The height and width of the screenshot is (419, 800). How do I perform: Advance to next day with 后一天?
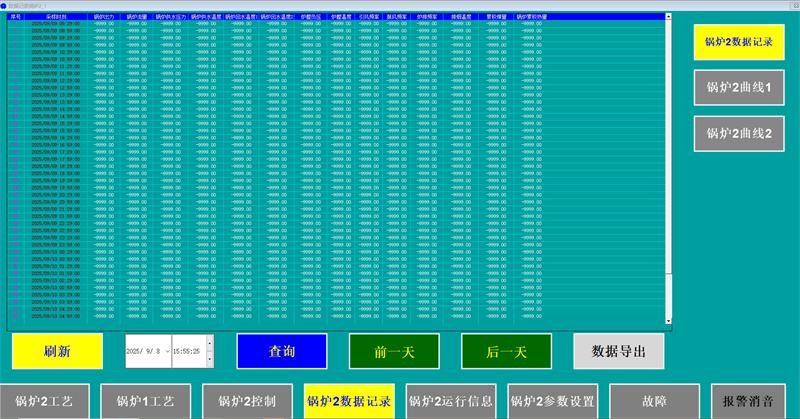[507, 352]
